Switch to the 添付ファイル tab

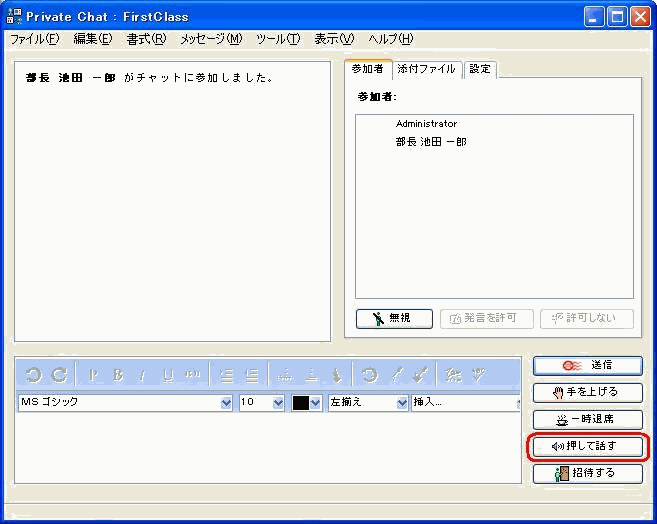(426, 69)
